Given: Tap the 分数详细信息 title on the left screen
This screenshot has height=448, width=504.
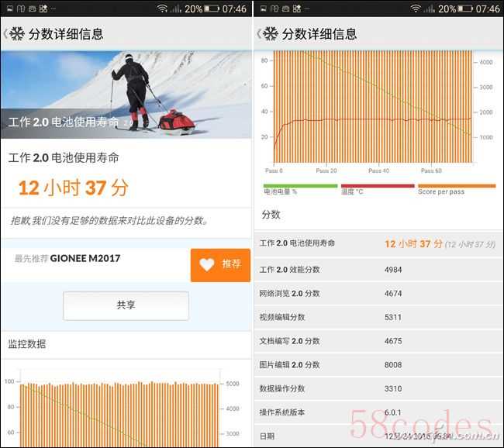Looking at the screenshot, I should point(66,34).
